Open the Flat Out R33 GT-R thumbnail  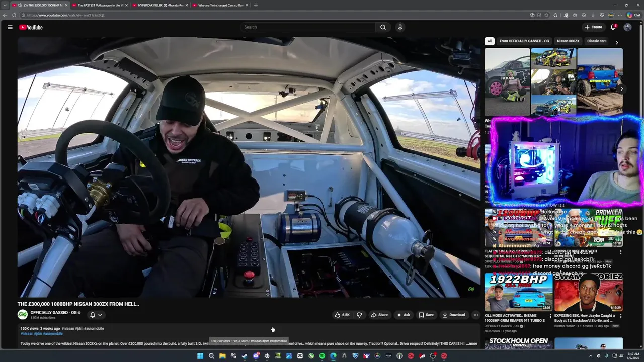(518, 228)
